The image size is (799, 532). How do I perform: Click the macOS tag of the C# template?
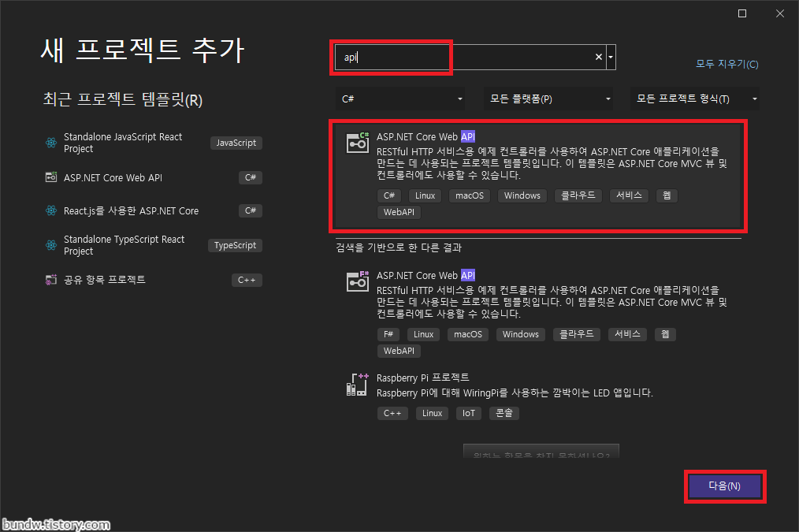point(470,195)
